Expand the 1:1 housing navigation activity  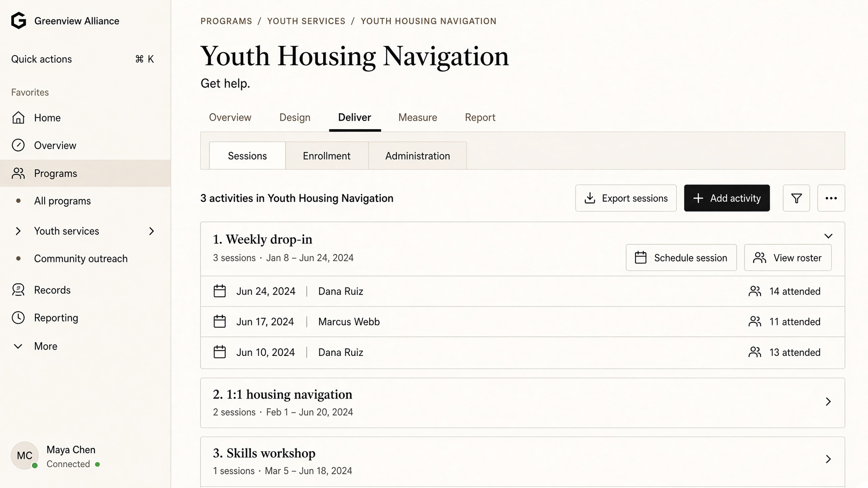click(828, 402)
